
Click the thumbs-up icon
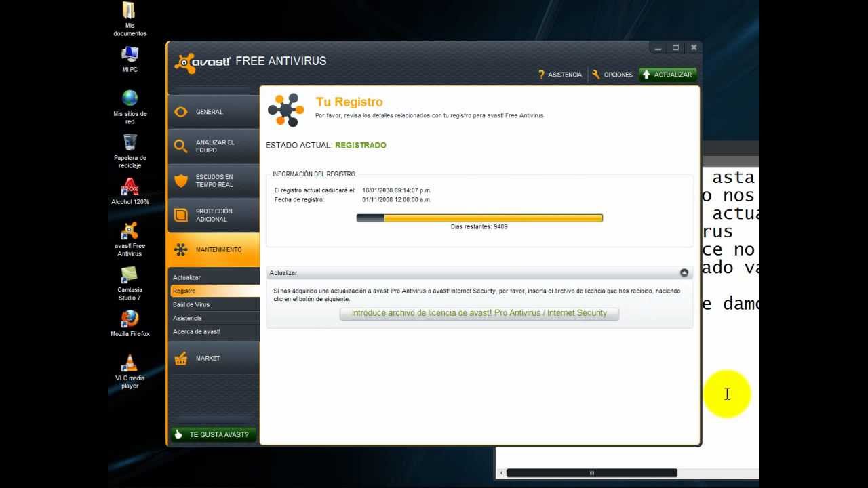tap(179, 434)
